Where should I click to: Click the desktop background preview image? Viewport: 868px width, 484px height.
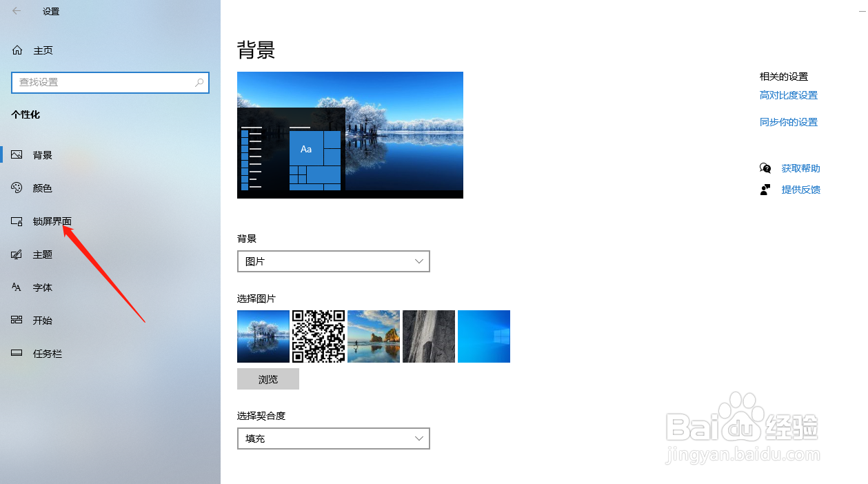click(350, 135)
